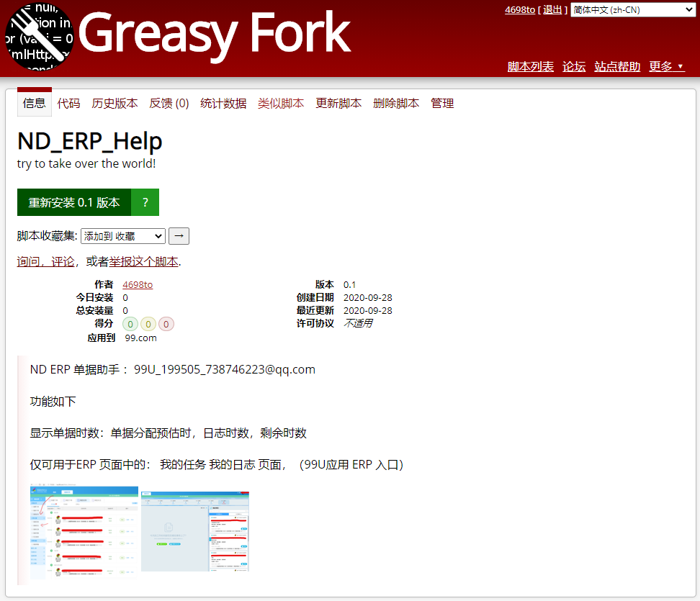
Task: Select the 信息 tab
Action: tap(35, 103)
